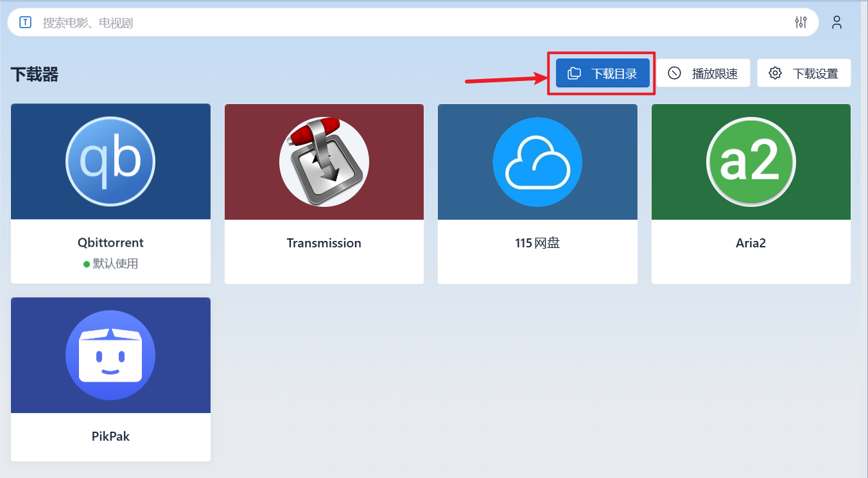Click the folder icon in 下载目录
The height and width of the screenshot is (478, 868).
click(575, 73)
